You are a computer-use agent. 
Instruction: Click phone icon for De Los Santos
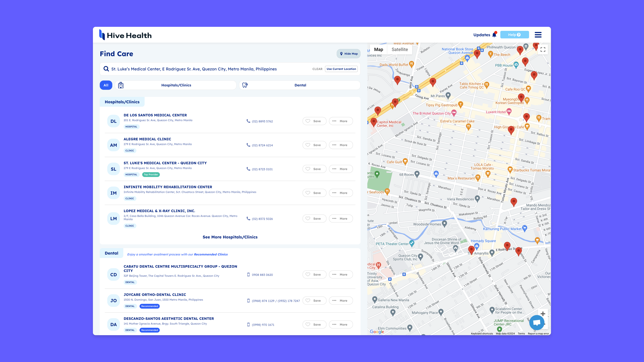[248, 121]
